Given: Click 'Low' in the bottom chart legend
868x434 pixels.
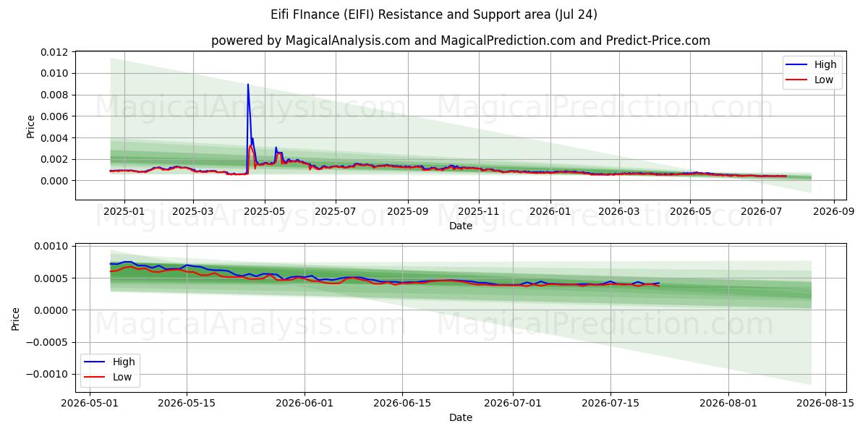Looking at the screenshot, I should click(122, 377).
